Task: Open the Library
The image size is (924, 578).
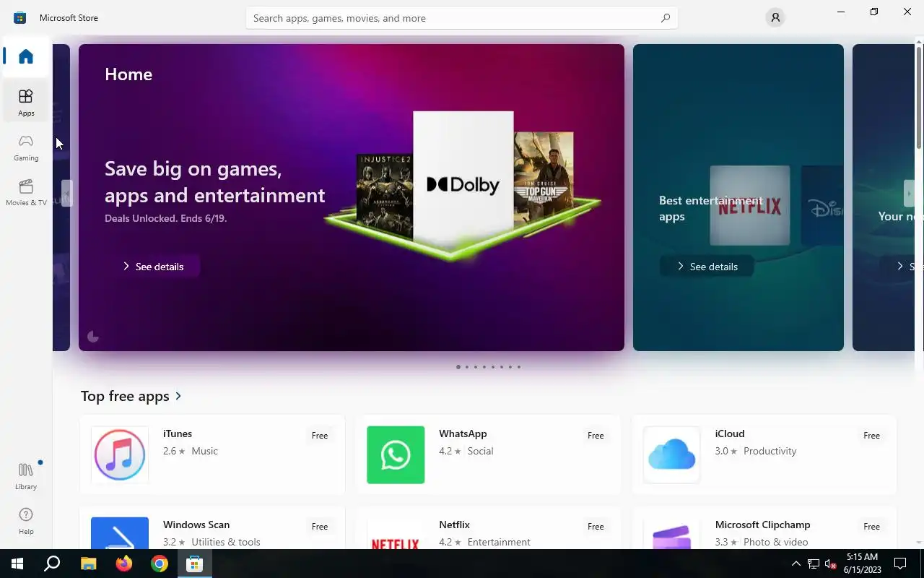Action: [x=26, y=477]
